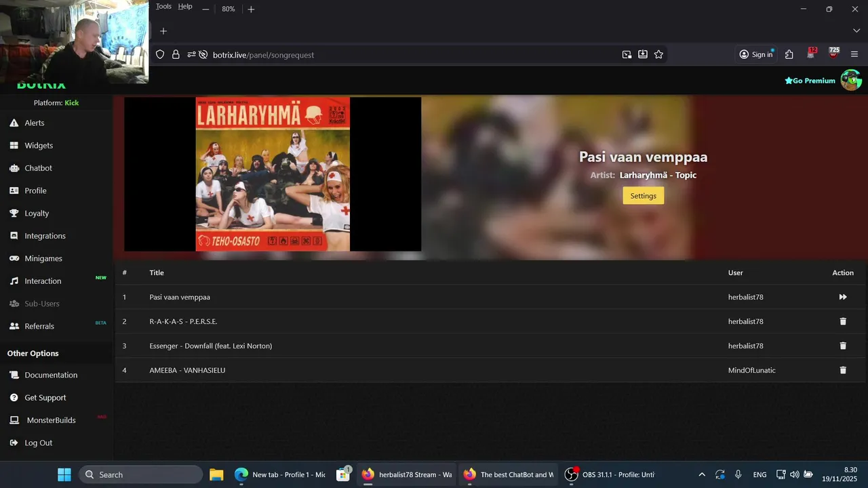The image size is (868, 488).
Task: Switch to Edge New tab taskbar window
Action: pyautogui.click(x=280, y=474)
